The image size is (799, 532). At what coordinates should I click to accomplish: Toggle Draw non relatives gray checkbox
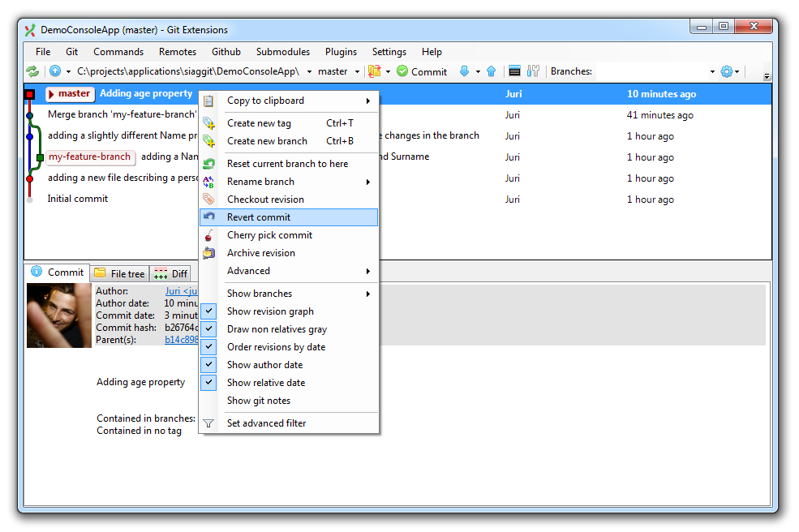click(209, 329)
